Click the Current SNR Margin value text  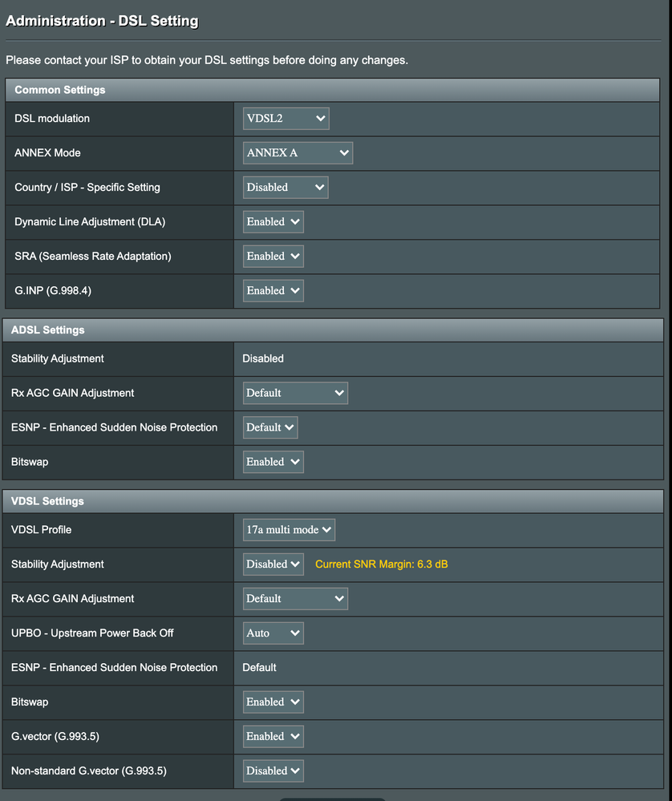[x=381, y=564]
